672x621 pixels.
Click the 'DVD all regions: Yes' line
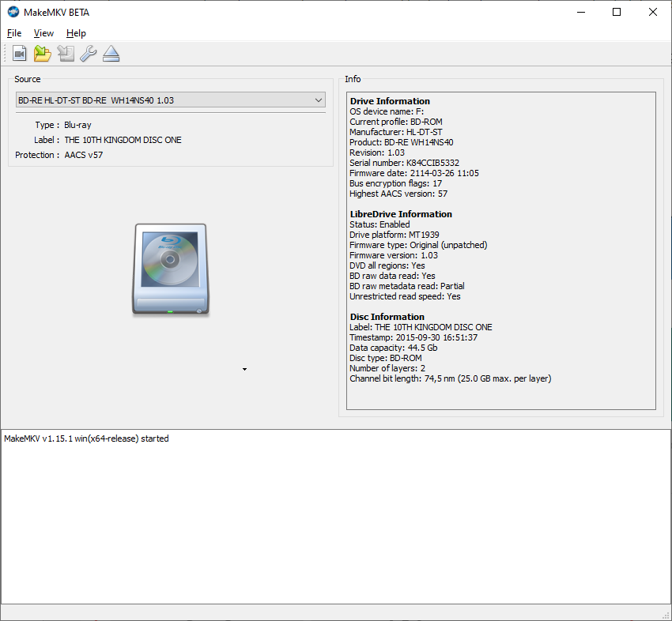[387, 265]
